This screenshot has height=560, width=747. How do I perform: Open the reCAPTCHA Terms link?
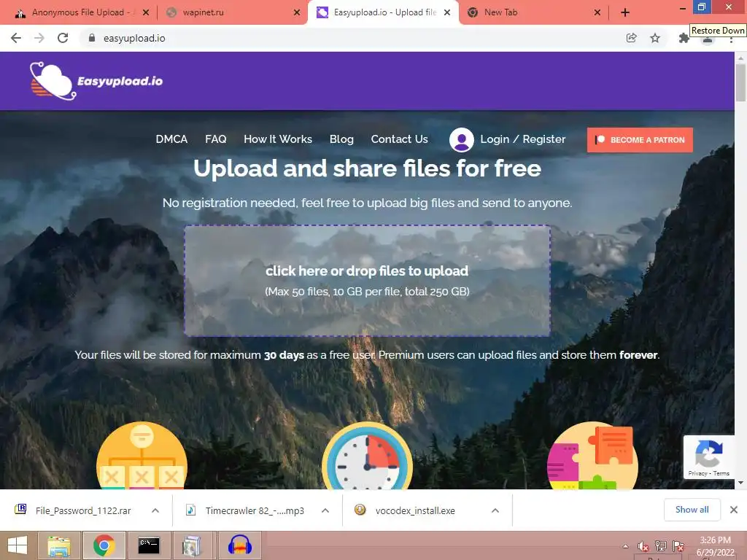(x=721, y=473)
